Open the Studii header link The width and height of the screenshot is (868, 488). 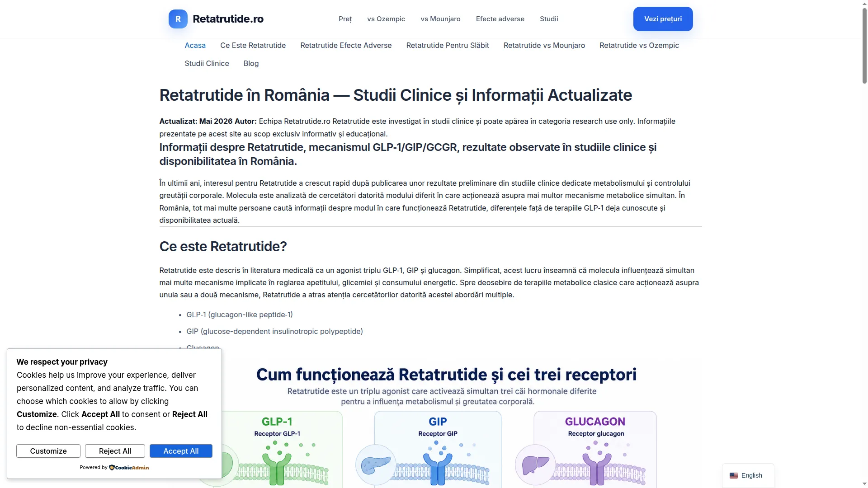coord(549,19)
